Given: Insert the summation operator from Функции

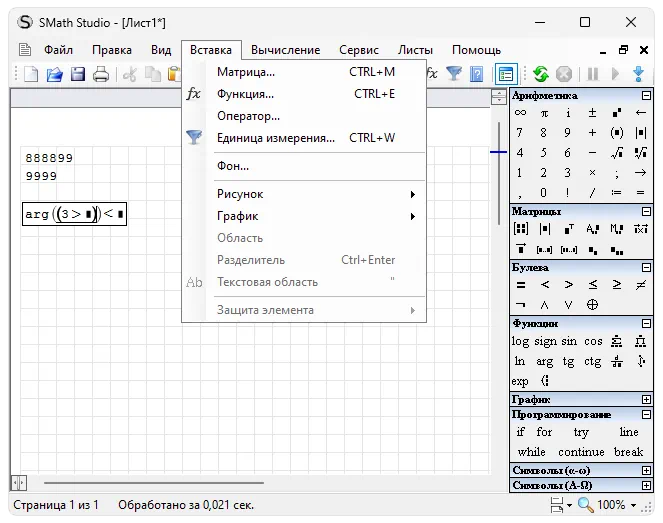Looking at the screenshot, I should (x=616, y=341).
